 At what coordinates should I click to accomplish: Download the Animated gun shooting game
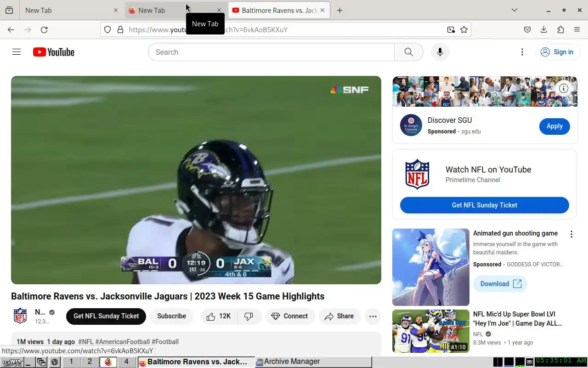point(500,284)
